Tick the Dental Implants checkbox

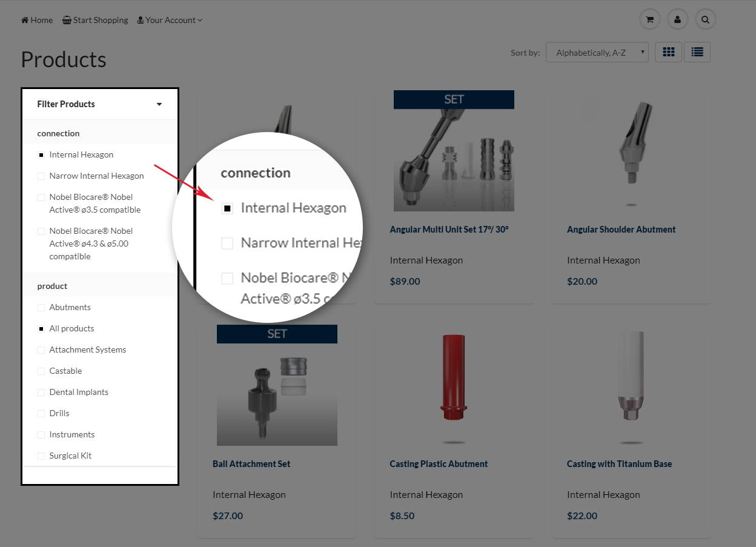[x=41, y=393]
